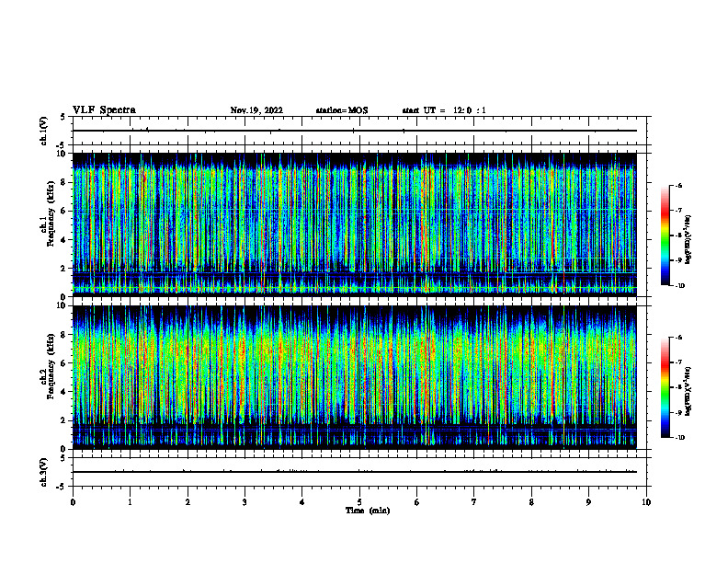This screenshot has height=563, width=728.
Task: Click the time axis tick label 8
Action: coord(531,502)
